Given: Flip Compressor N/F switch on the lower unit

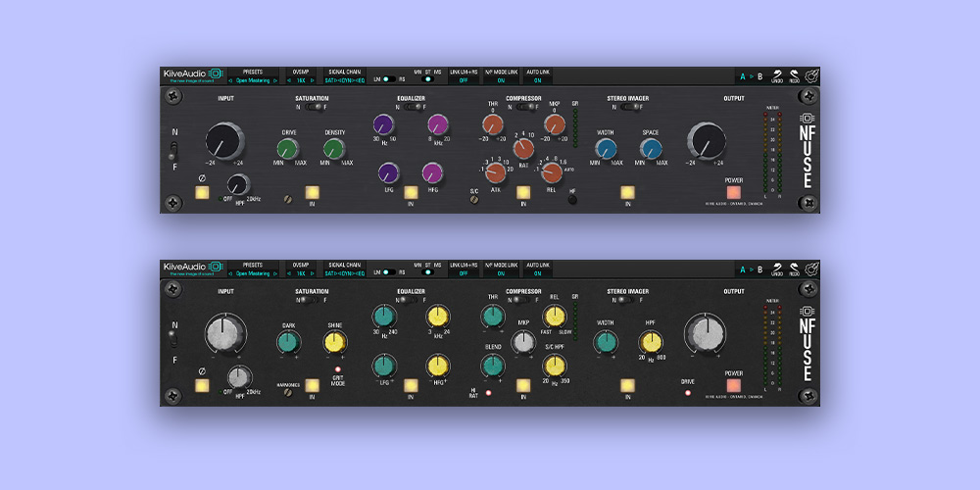Looking at the screenshot, I should 523,300.
